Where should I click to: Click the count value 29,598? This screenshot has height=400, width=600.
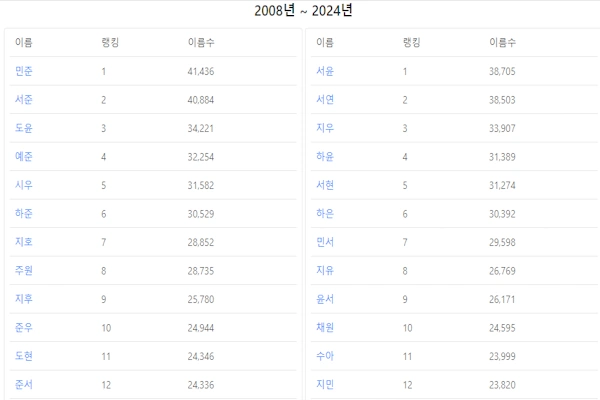[502, 242]
